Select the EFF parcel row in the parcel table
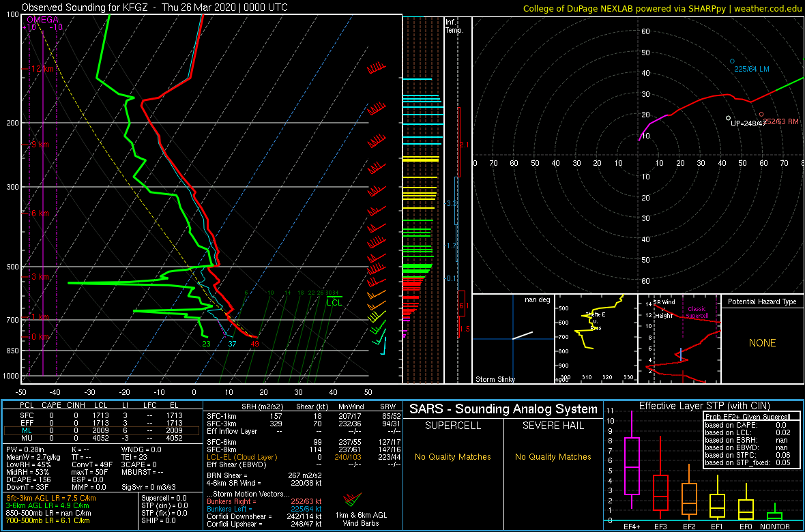This screenshot has height=532, width=805. click(101, 423)
